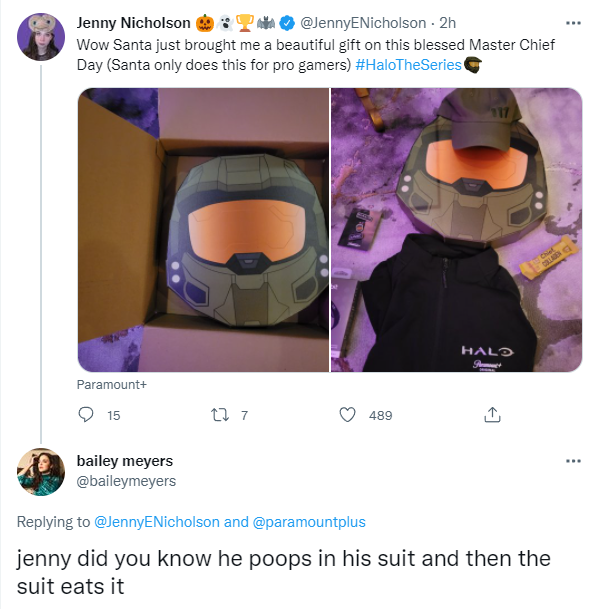Viewport: 597px width, 609px height.
Task: Open the #HaloTheSeries hashtag link
Action: click(408, 65)
